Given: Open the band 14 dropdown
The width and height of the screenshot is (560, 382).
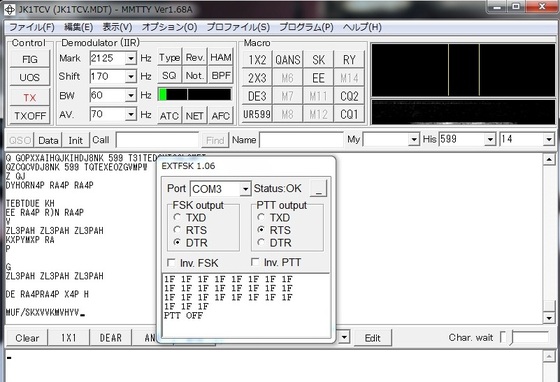Looking at the screenshot, I should tap(549, 139).
